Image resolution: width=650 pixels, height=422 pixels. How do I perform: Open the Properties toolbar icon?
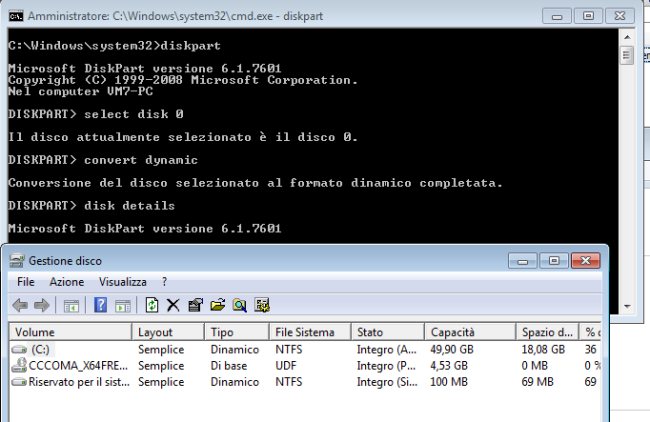[195, 306]
